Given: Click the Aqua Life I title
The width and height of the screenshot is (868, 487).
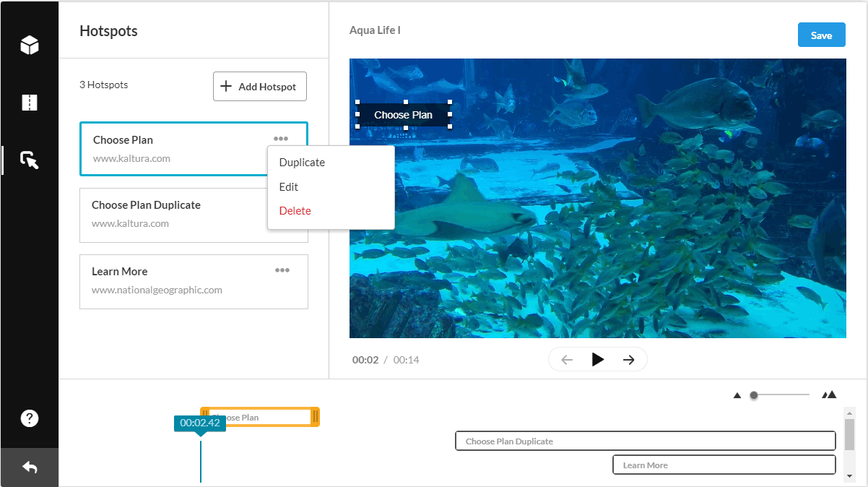Looking at the screenshot, I should coord(375,30).
